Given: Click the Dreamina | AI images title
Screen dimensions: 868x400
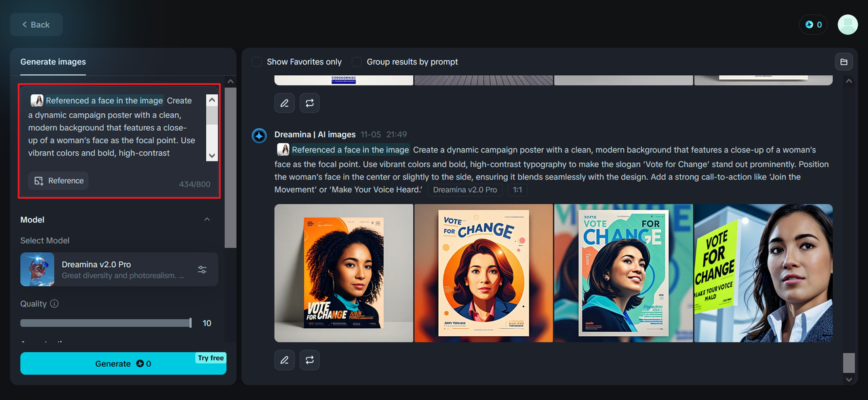Looking at the screenshot, I should (315, 134).
